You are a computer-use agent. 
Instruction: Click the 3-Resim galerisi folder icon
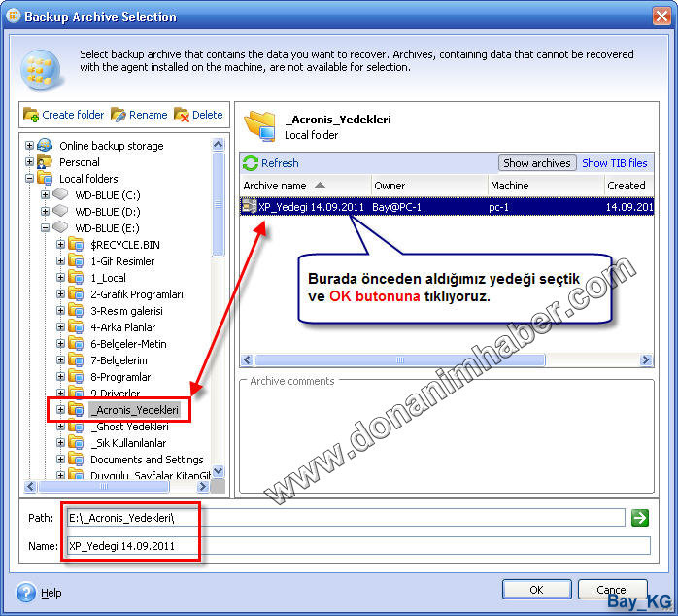[76, 311]
